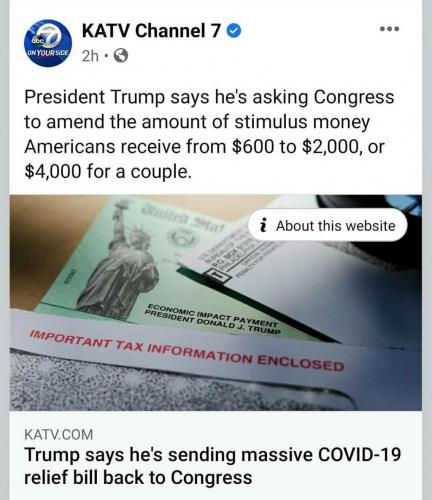This screenshot has width=432, height=500.
Task: Click the number 7 logo in the avatar
Action: (52, 35)
